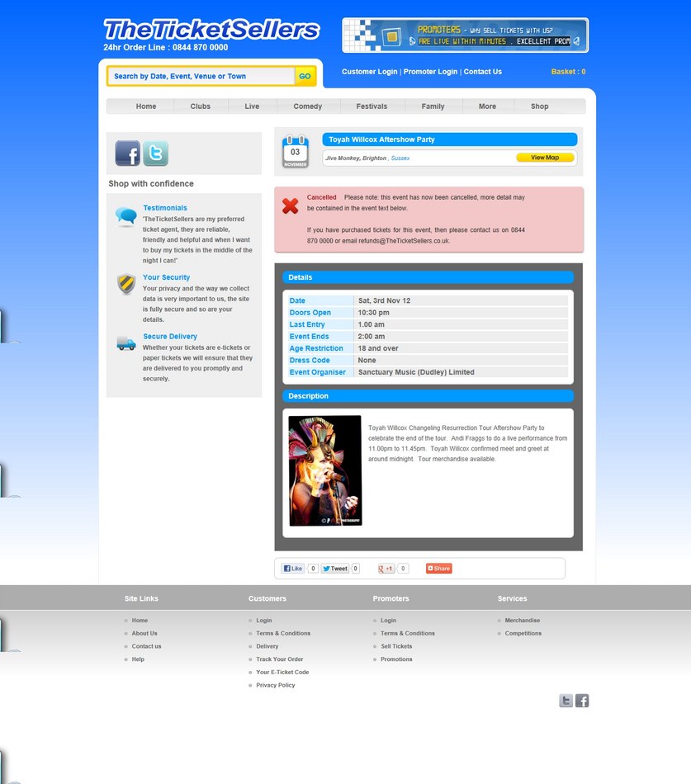Click TheTicketSellers logo
The image size is (691, 784).
point(211,30)
